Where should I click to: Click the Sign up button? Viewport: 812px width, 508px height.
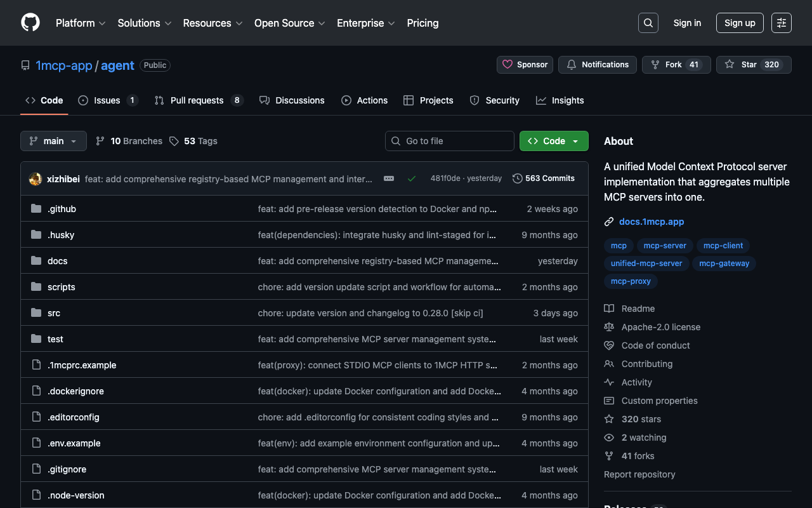click(x=740, y=23)
